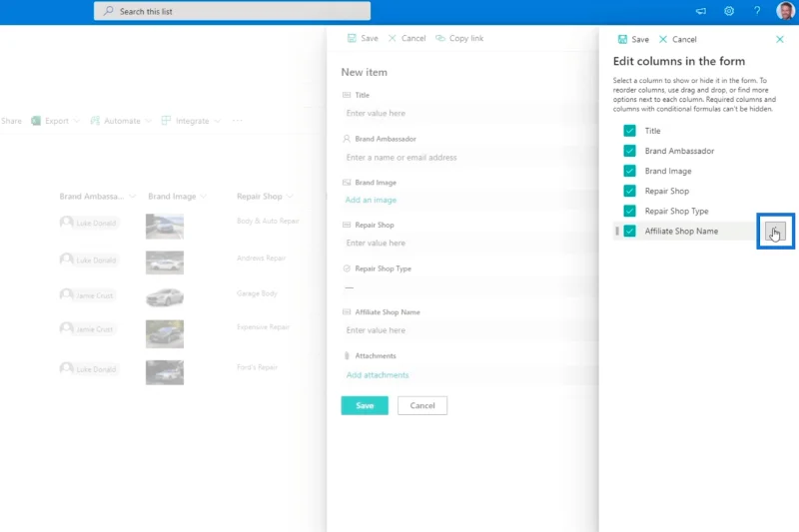
Task: Click the Garage Body cell
Action: [x=257, y=293]
